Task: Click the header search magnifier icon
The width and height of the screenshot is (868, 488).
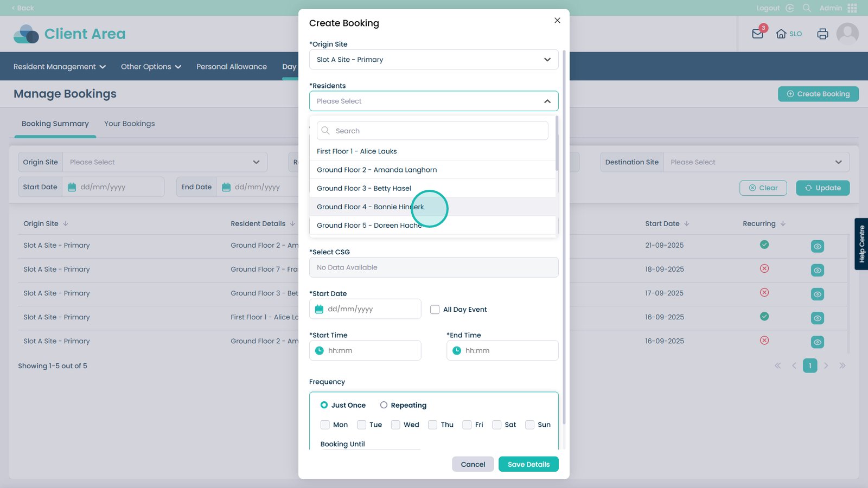Action: coord(807,8)
